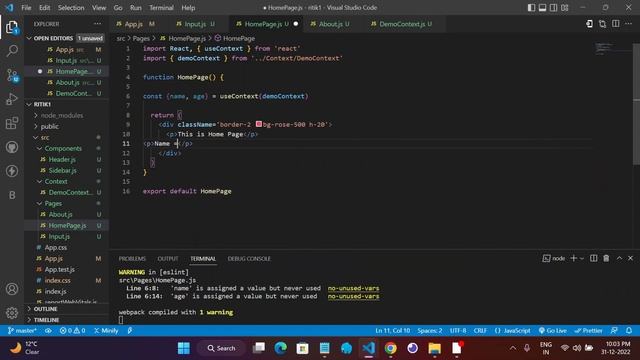The image size is (640, 360).
Task: Customize layout icon in title bar
Action: click(565, 8)
